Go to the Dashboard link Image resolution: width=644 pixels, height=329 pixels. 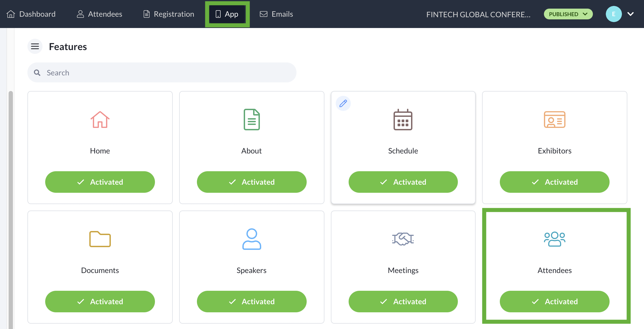[x=31, y=14]
